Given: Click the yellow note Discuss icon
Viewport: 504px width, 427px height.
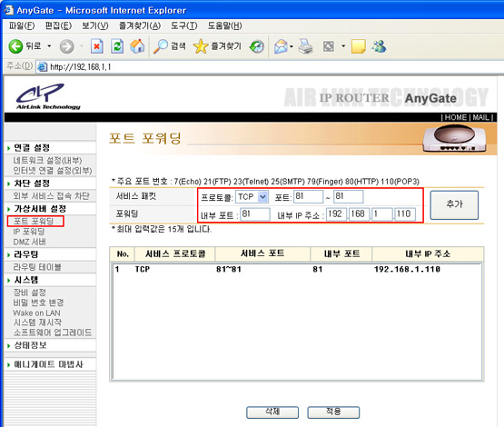Looking at the screenshot, I should pyautogui.click(x=359, y=46).
